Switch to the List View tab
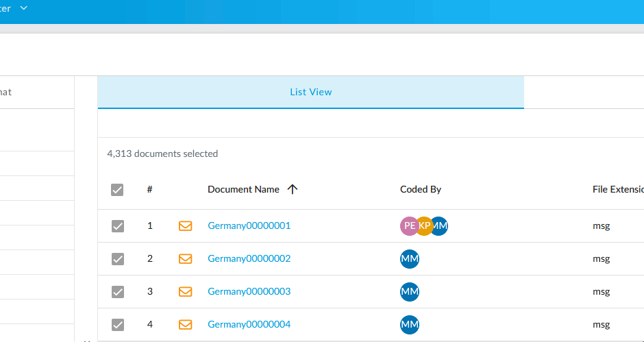This screenshot has height=342, width=644. [x=310, y=92]
